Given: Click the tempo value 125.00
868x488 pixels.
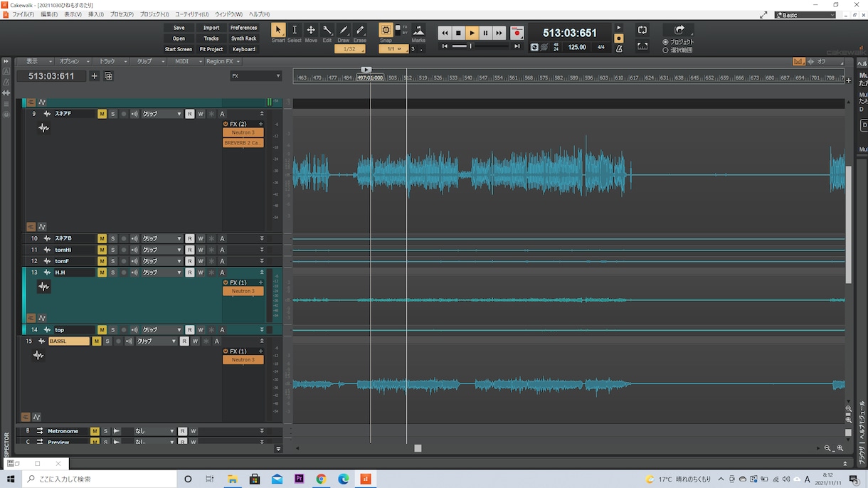Looking at the screenshot, I should [577, 48].
